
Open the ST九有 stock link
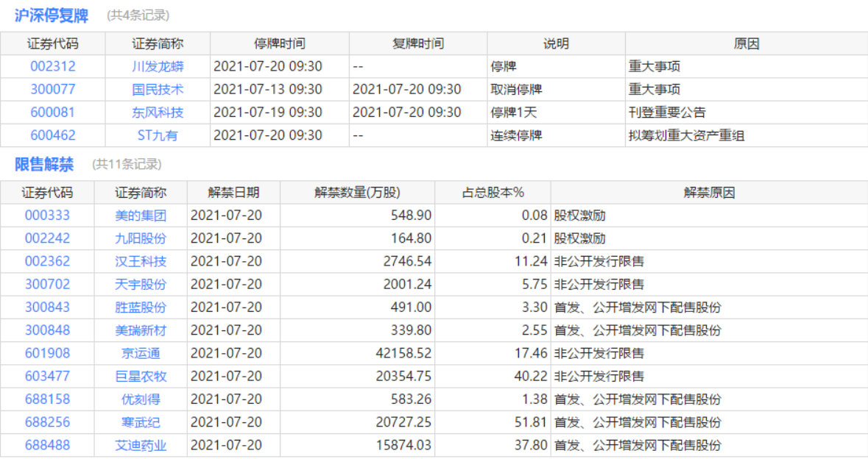pos(158,135)
